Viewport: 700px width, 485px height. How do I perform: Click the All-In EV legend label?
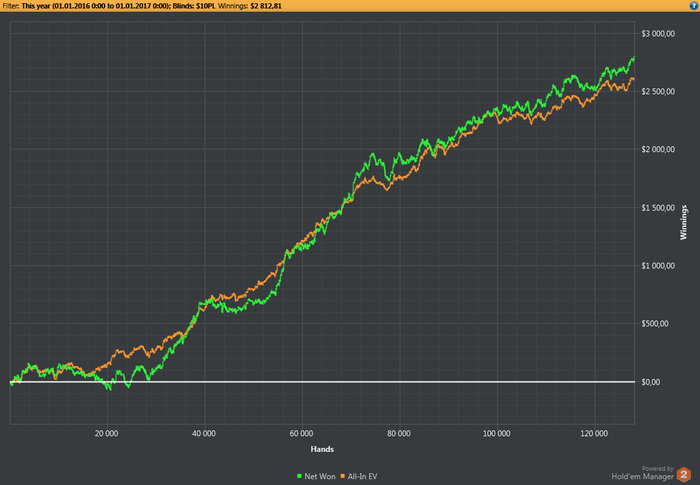(x=362, y=477)
